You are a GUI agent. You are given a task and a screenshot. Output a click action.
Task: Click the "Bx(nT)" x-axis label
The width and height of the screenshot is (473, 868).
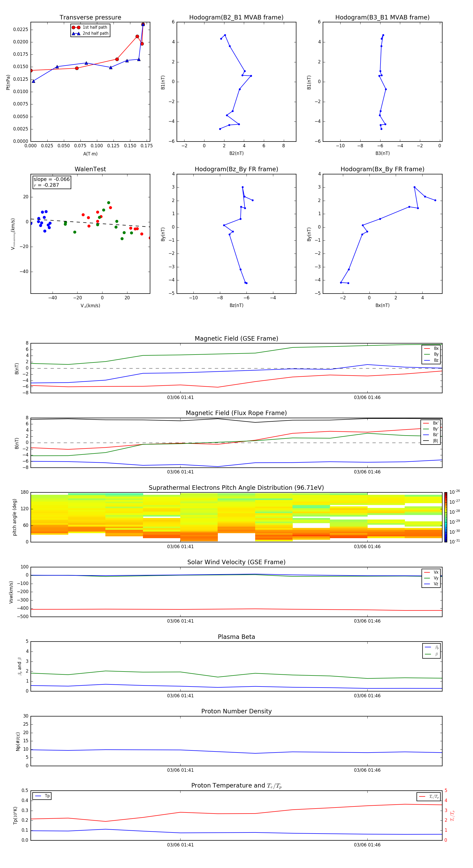tap(382, 306)
